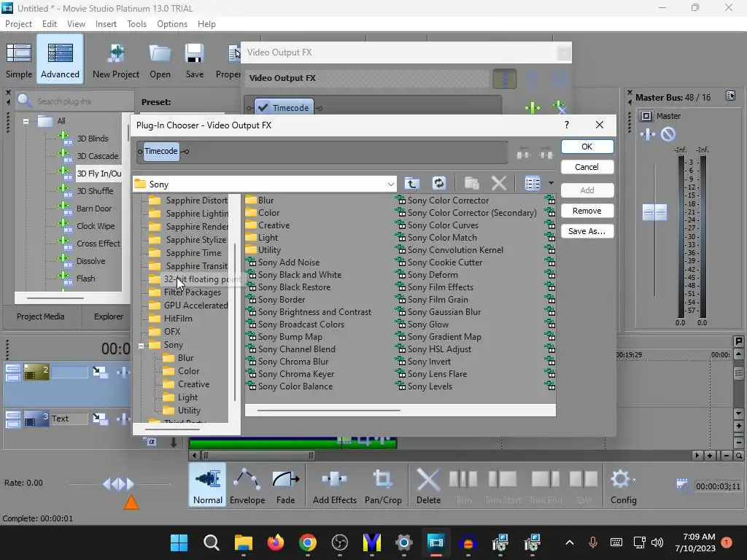Open the Tools menu
Viewport: 747px width, 560px height.
tap(136, 24)
